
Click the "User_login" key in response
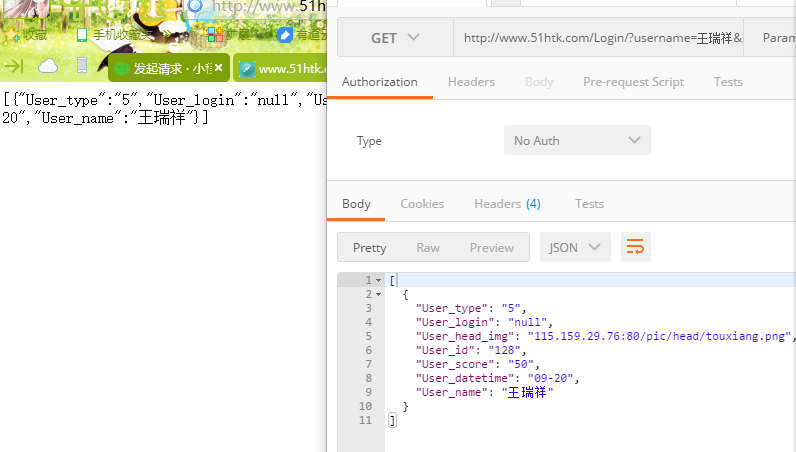coord(455,322)
